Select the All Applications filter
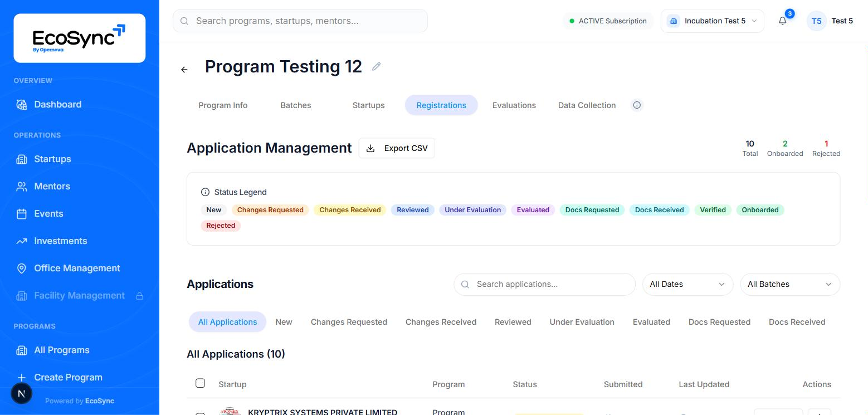The height and width of the screenshot is (415, 868). coord(228,322)
